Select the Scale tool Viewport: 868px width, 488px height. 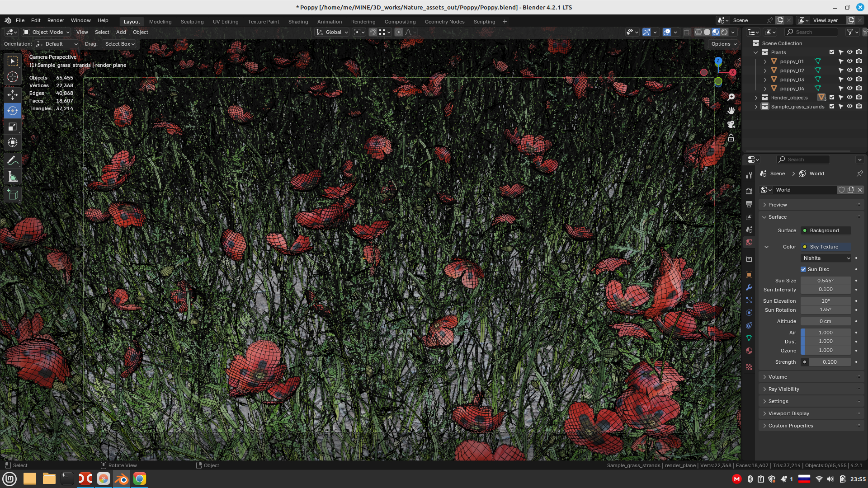(13, 127)
